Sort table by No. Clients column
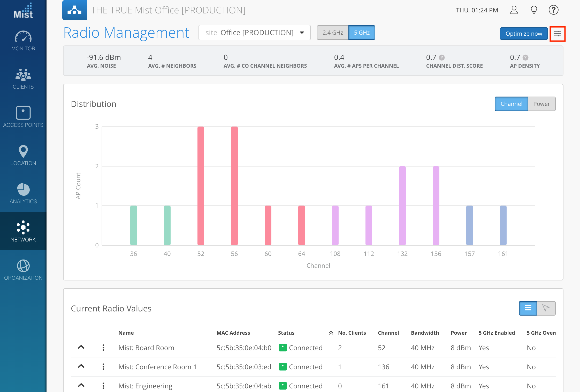Viewport: 580px width, 392px height. (352, 333)
